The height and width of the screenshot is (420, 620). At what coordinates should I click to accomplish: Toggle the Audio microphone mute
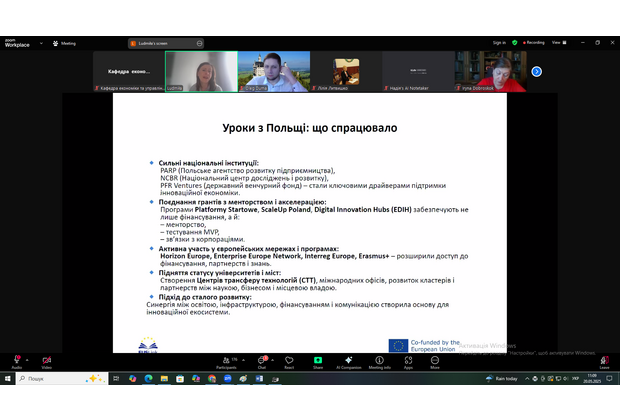point(16,360)
